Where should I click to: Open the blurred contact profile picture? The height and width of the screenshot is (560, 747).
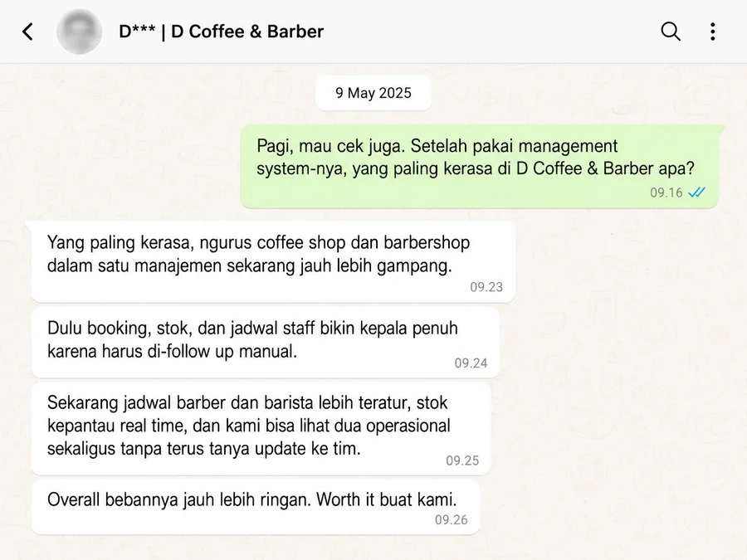[79, 32]
